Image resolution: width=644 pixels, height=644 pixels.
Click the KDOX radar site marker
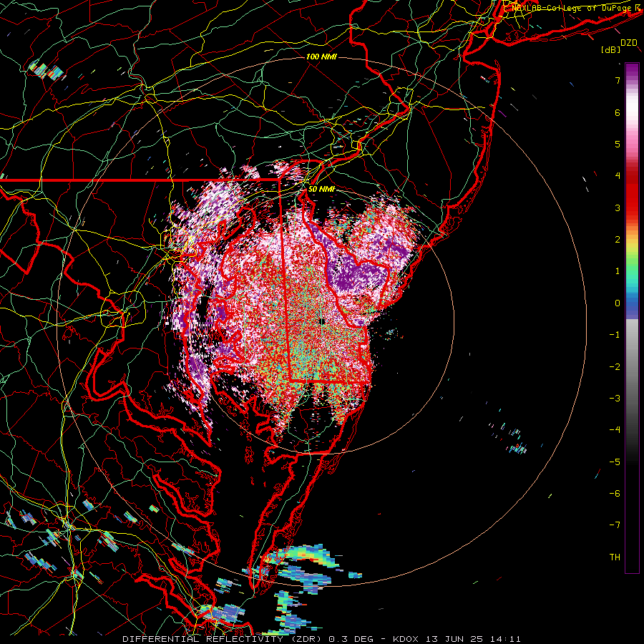[321, 321]
